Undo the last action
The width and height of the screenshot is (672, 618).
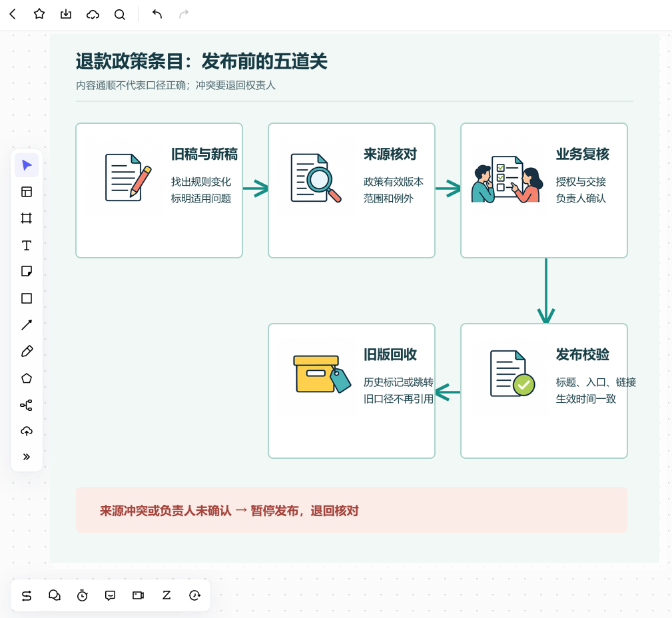(x=157, y=14)
